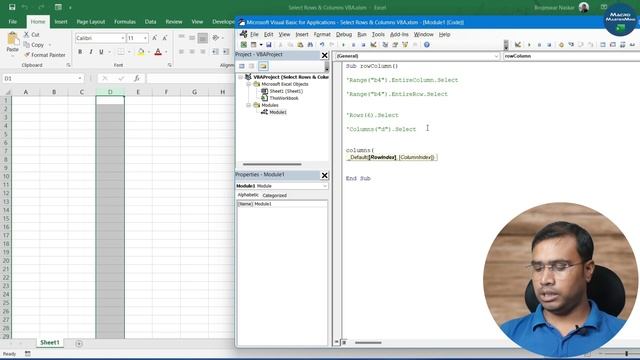Click the Design Mode icon in the VBA standard toolbar
640x360 pixels.
tap(373, 44)
